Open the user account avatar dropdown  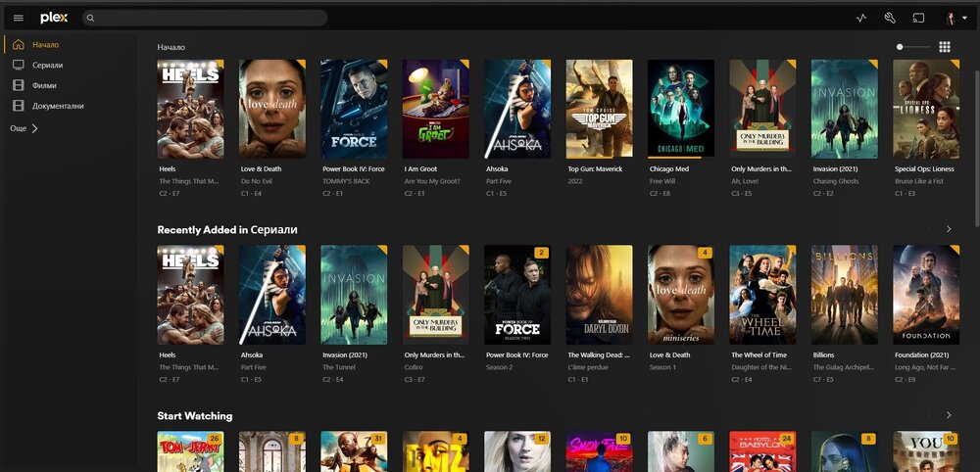(955, 18)
